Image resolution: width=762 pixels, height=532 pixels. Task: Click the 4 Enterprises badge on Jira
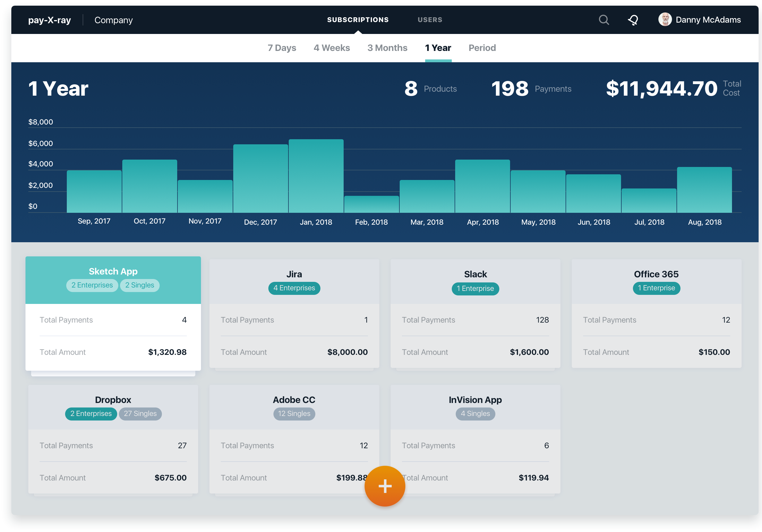(x=294, y=288)
